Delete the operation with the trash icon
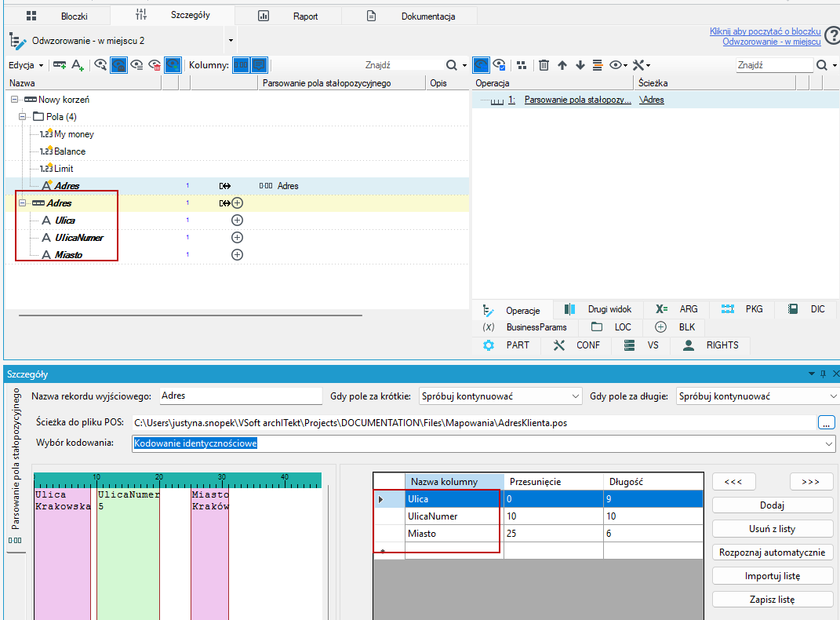The width and height of the screenshot is (840, 620). point(544,65)
